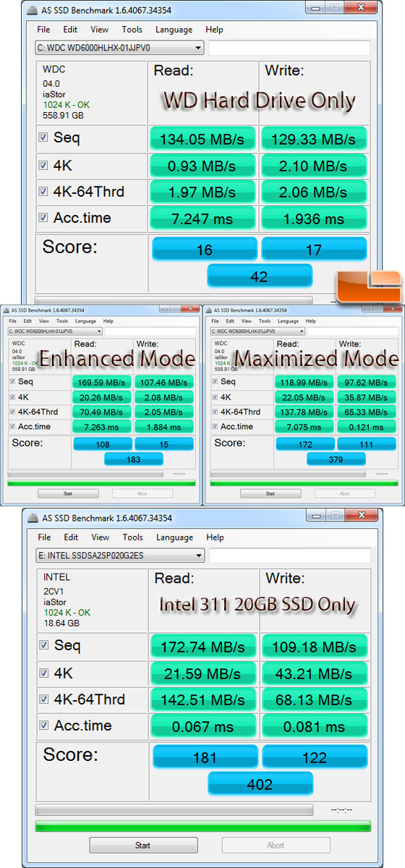Image resolution: width=405 pixels, height=868 pixels.
Task: Click the read score 181 in the Intel window
Action: pyautogui.click(x=205, y=757)
